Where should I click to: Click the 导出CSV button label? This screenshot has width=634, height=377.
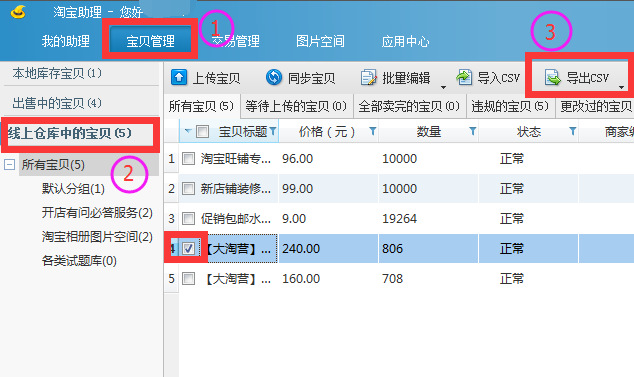point(588,78)
